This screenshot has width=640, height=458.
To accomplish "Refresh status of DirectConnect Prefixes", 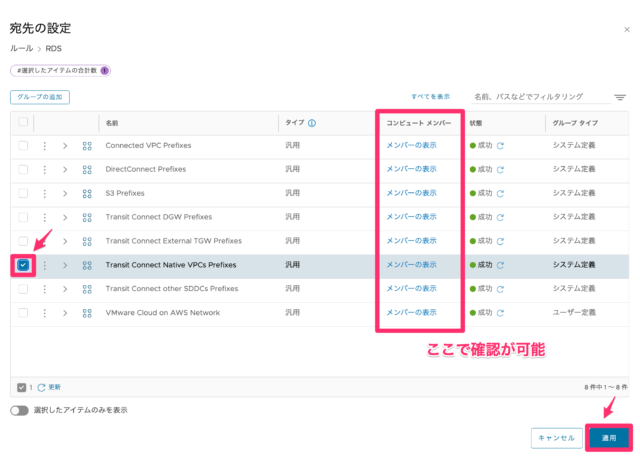I will (500, 169).
